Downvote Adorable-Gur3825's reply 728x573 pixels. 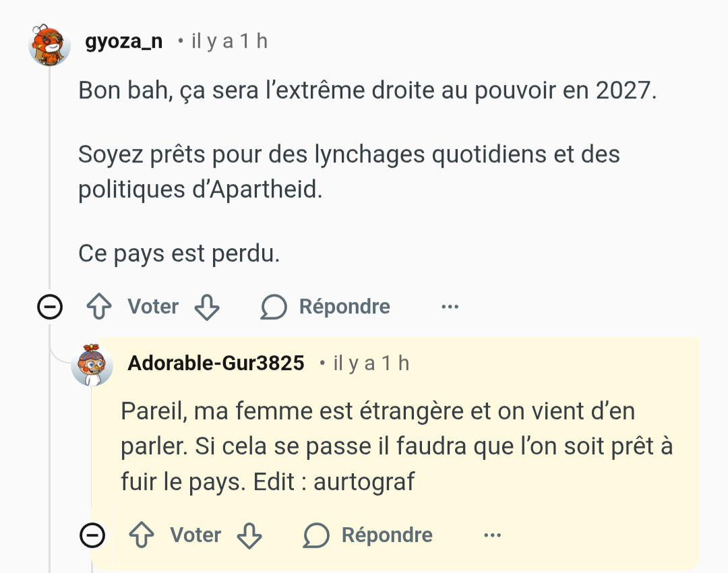tap(249, 536)
